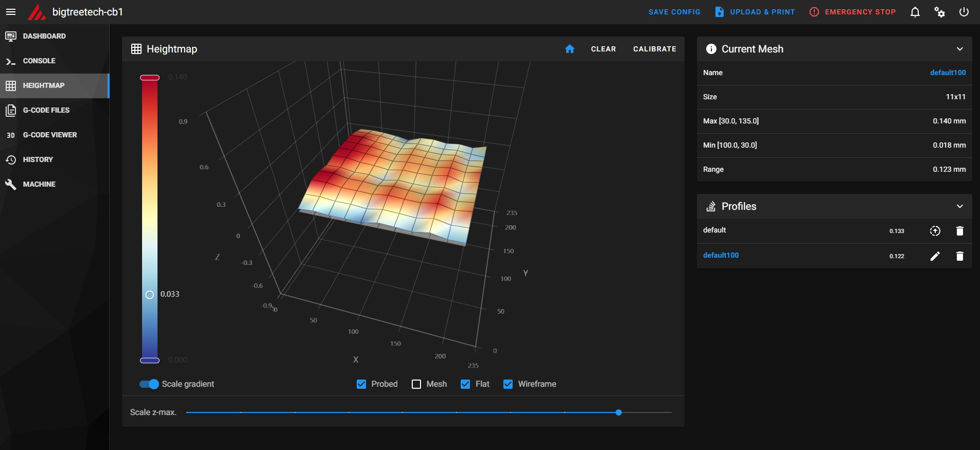Viewport: 980px width, 450px height.
Task: Click the notifications bell icon
Action: (x=915, y=12)
